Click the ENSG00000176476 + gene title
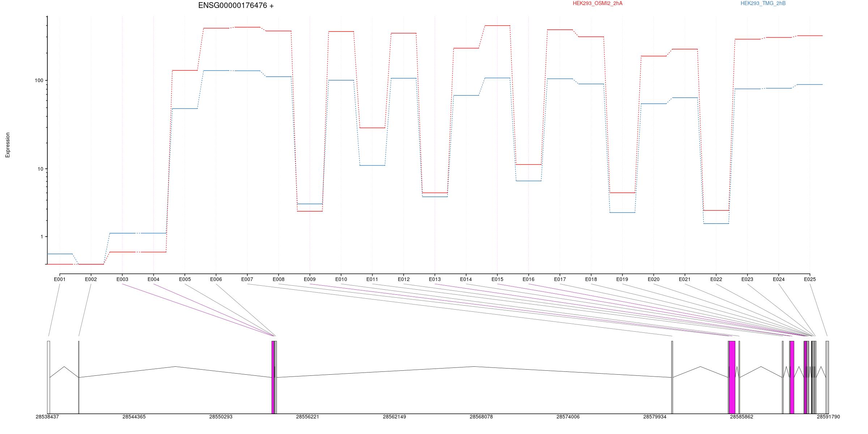Screen dimensions: 868x434 [236, 5]
